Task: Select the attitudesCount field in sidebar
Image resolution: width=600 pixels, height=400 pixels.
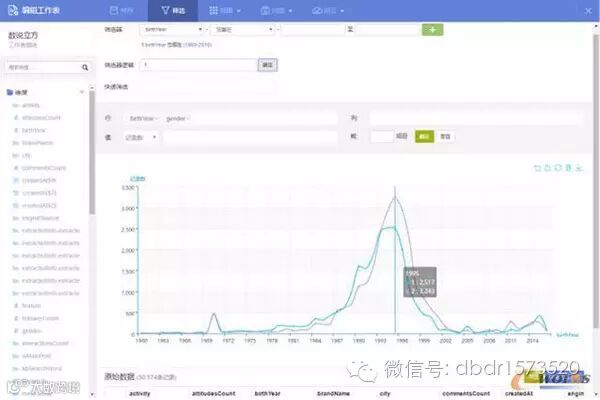Action: [x=41, y=118]
